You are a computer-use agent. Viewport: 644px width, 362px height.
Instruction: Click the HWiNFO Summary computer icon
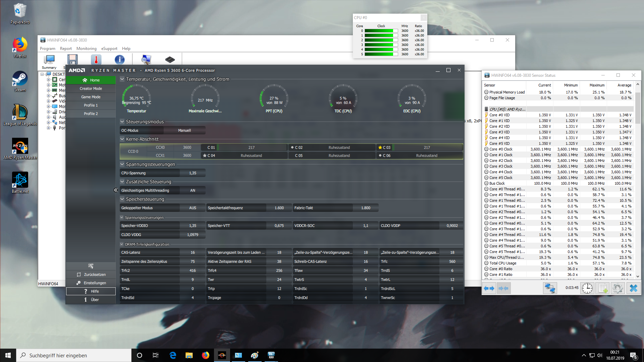(49, 60)
